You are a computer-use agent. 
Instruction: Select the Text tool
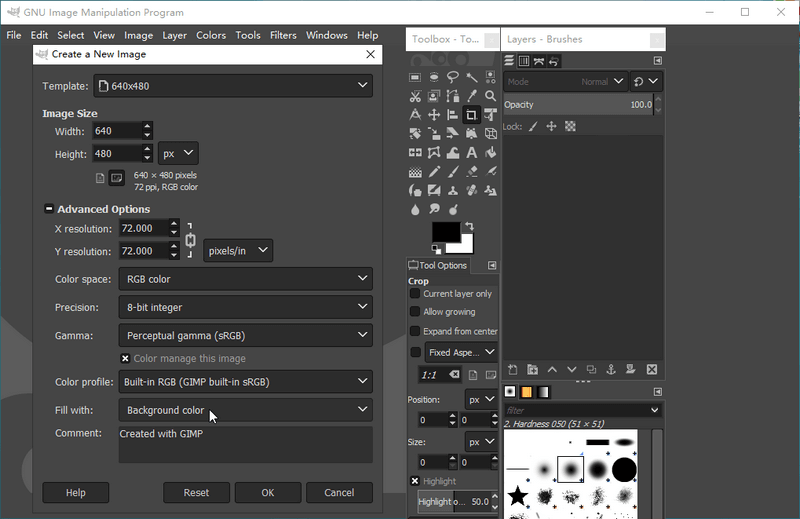tap(472, 153)
